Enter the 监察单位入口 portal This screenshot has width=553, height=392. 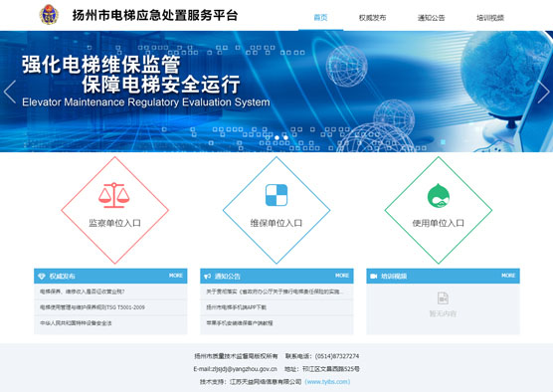click(114, 210)
